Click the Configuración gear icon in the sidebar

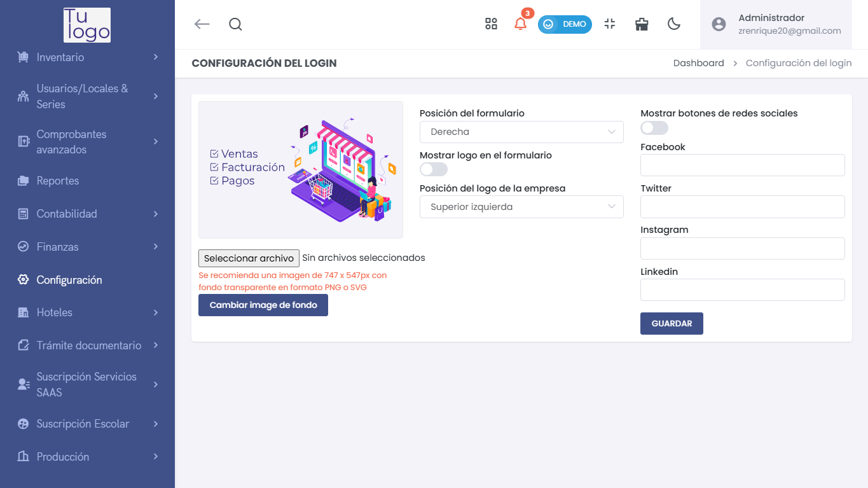coord(24,280)
